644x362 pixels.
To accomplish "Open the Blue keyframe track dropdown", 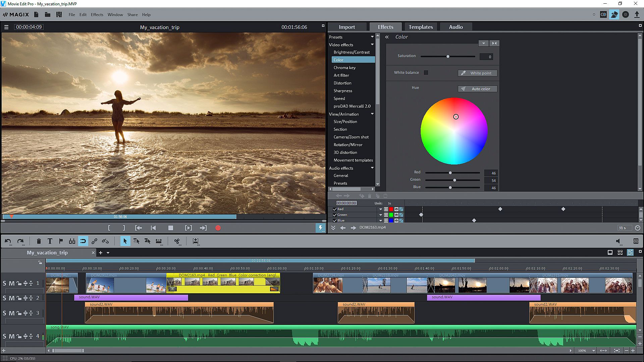I will coord(381,221).
